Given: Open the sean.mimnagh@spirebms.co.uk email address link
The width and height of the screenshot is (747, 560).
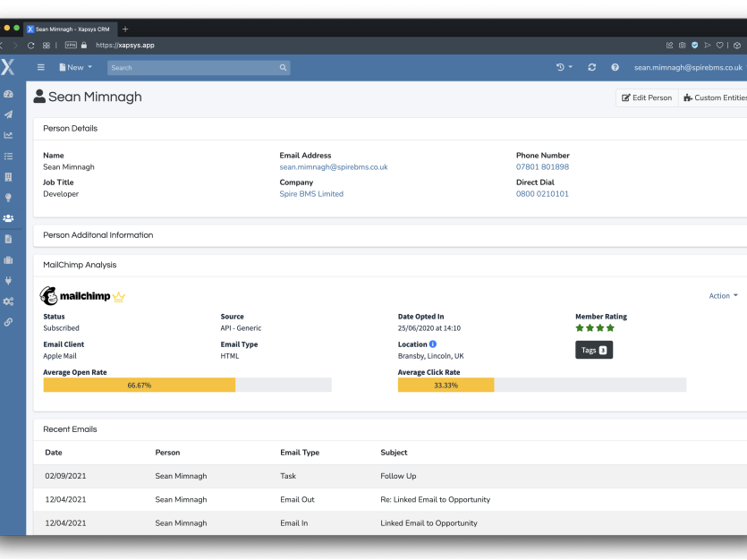Looking at the screenshot, I should click(x=334, y=167).
